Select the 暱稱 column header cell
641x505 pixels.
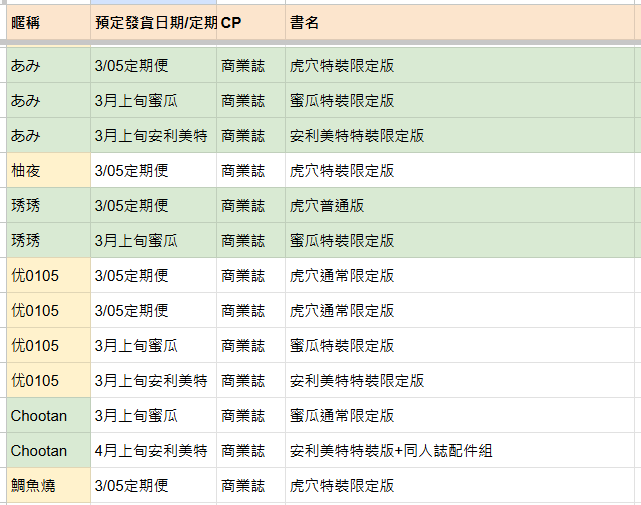49,22
